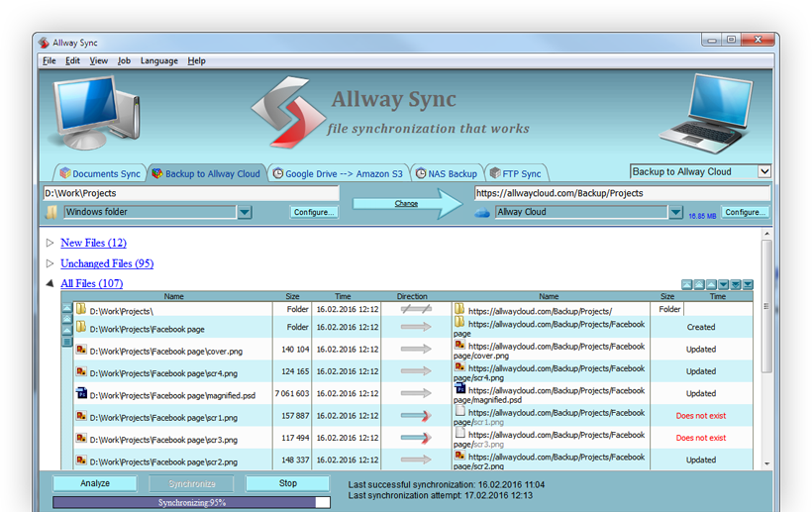Open the Windows folder type dropdown
This screenshot has width=812, height=512.
[x=245, y=212]
